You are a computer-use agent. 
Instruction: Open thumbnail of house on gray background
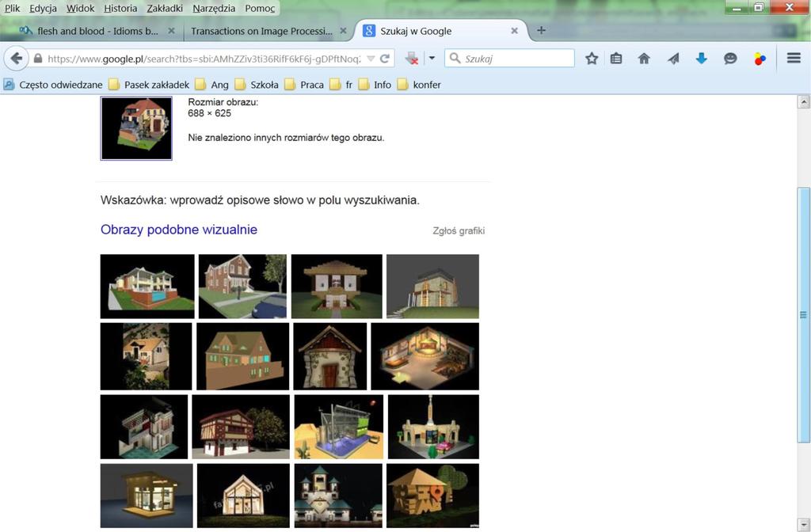432,287
